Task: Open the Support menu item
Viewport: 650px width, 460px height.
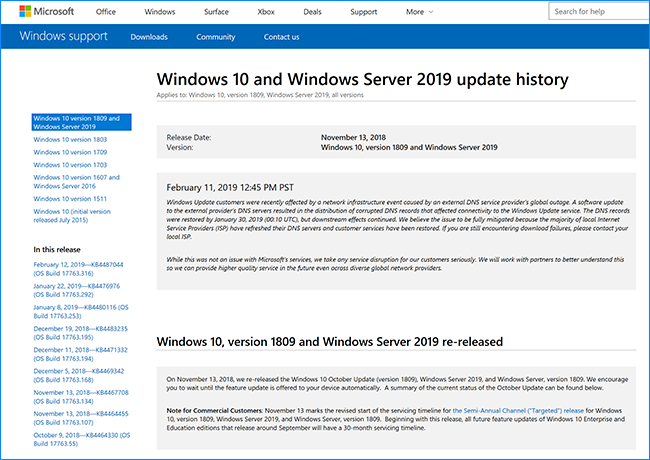Action: coord(364,12)
